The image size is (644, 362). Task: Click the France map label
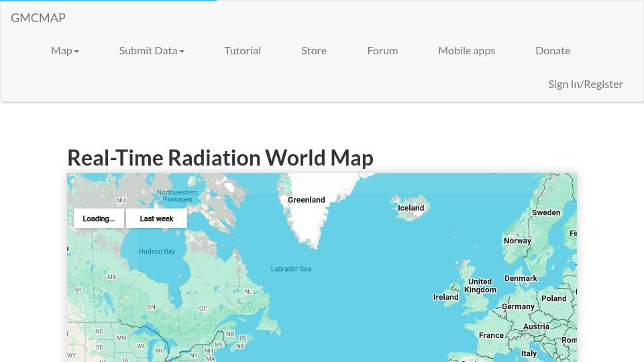[491, 335]
